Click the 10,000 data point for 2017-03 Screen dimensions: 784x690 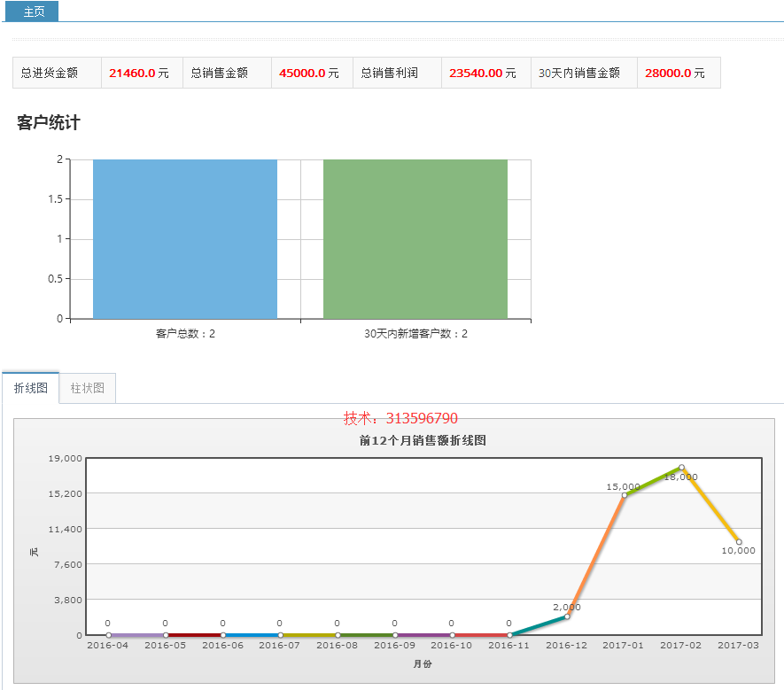pos(739,542)
